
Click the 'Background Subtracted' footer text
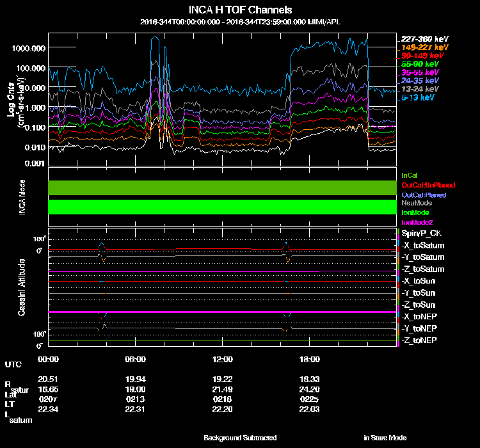click(x=240, y=438)
